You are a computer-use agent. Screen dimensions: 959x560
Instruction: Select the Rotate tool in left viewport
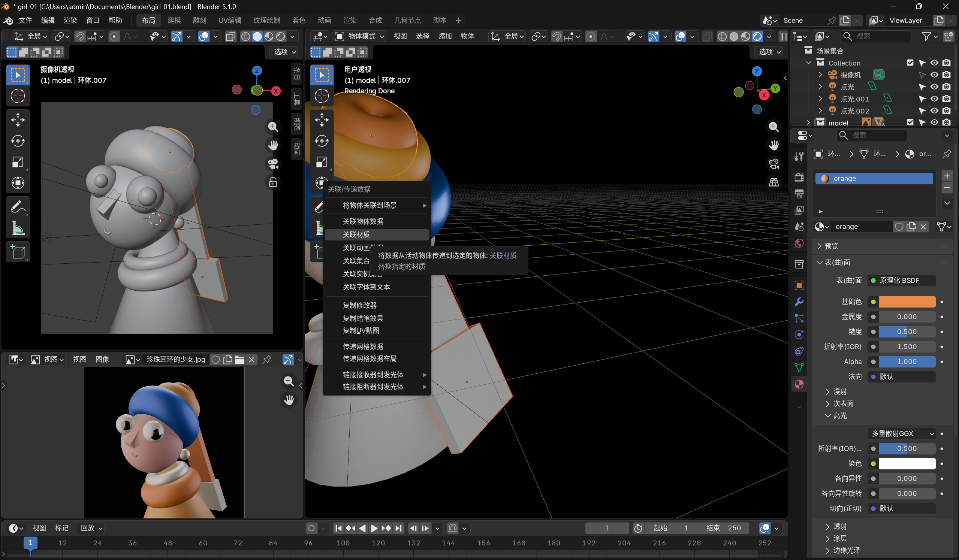coord(18,141)
